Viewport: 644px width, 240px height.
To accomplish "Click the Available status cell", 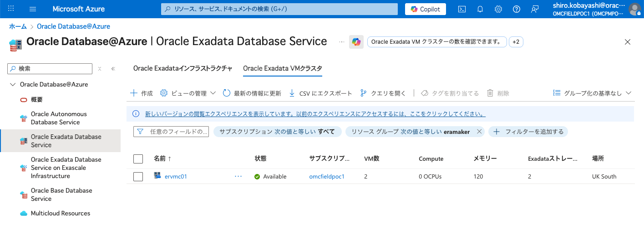I will pos(270,176).
